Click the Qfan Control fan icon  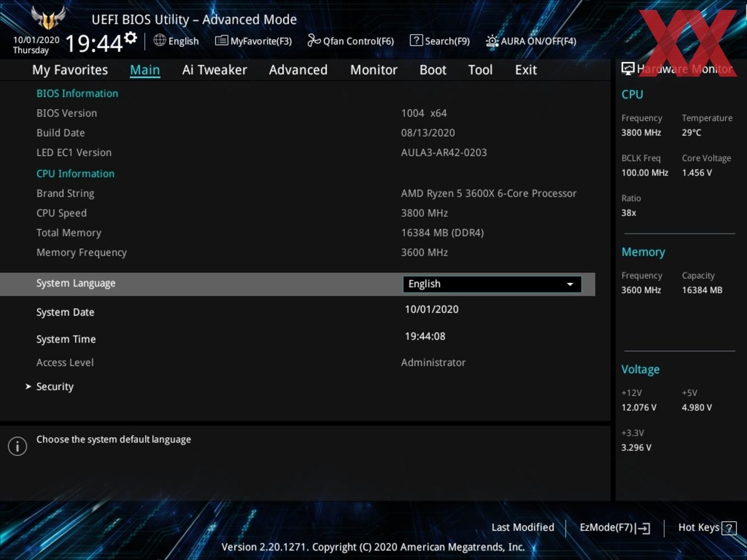[314, 40]
